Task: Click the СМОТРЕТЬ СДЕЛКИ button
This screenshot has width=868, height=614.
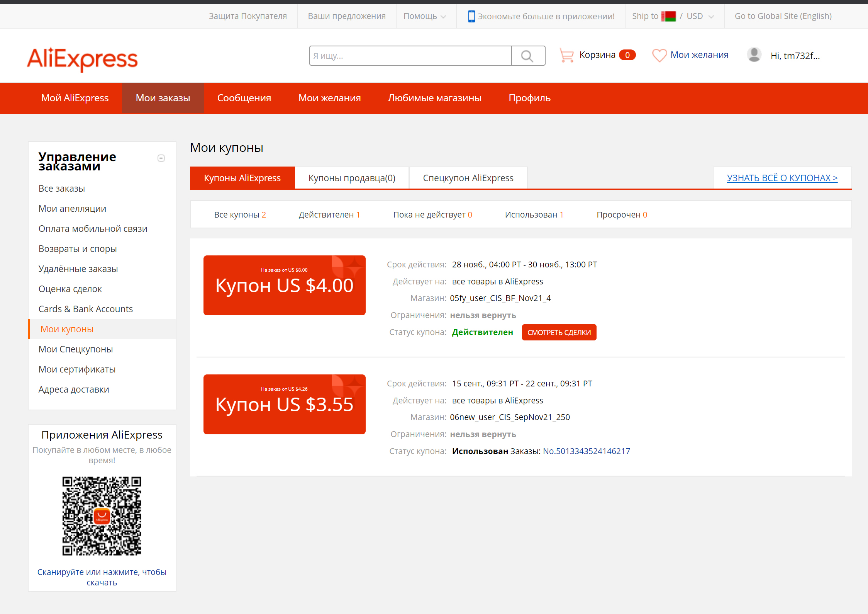Action: click(x=559, y=332)
